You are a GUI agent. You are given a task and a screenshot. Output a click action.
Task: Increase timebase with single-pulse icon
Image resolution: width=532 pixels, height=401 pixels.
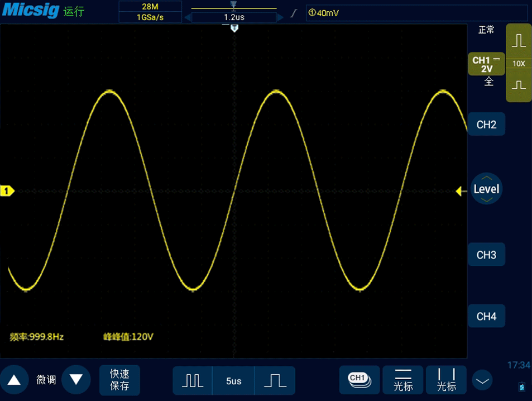(x=275, y=381)
